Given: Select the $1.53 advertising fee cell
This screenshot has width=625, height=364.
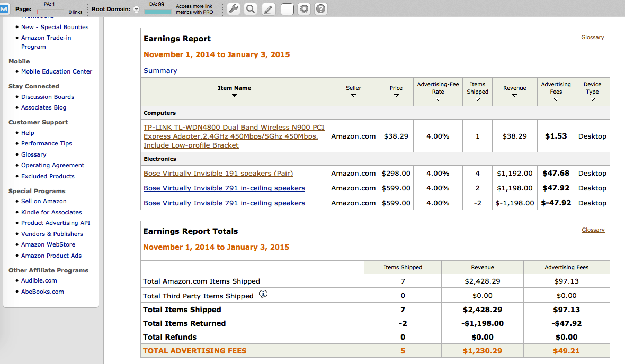Looking at the screenshot, I should (556, 136).
